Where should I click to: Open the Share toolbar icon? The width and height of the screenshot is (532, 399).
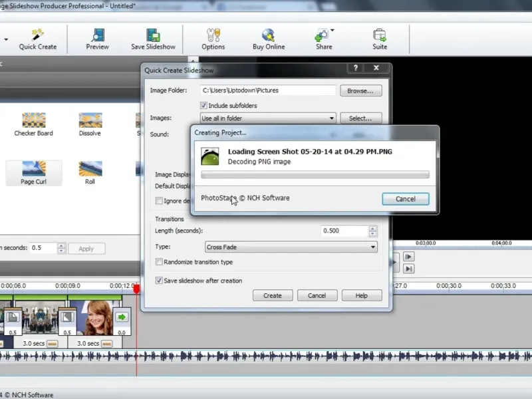[323, 35]
